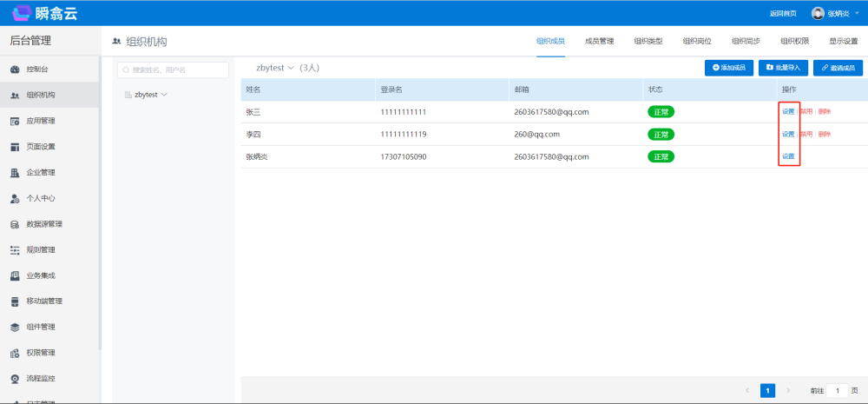Image resolution: width=868 pixels, height=404 pixels.
Task: Click the 应用管理 sidebar icon
Action: [x=15, y=121]
